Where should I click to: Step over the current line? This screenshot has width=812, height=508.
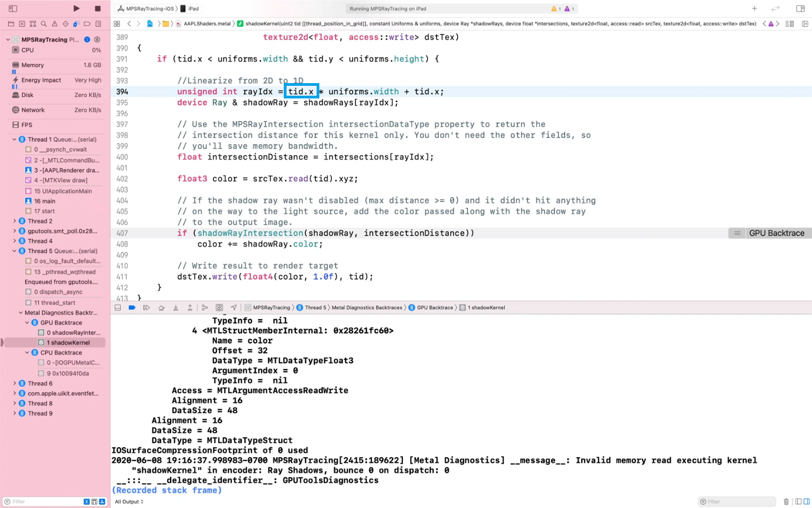coord(161,308)
